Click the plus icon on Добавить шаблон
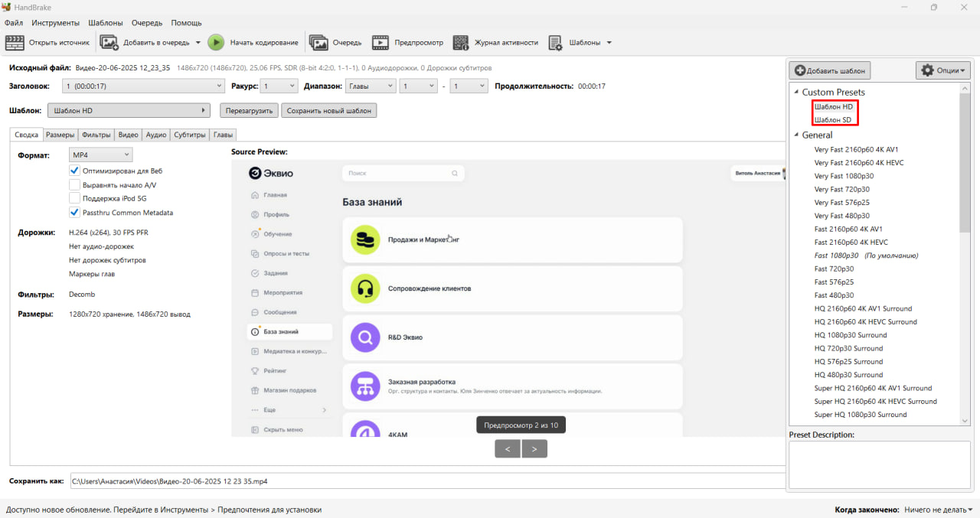 tap(800, 70)
